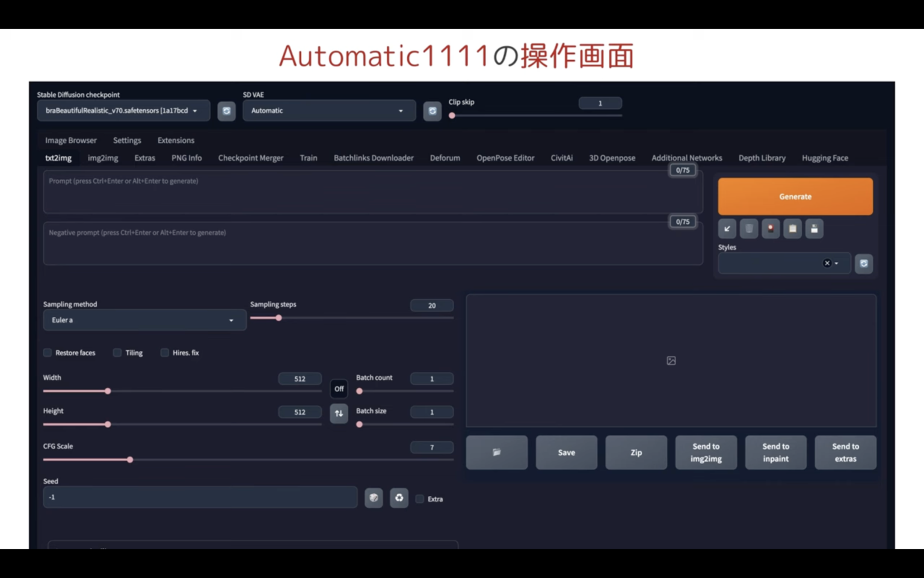The width and height of the screenshot is (924, 578).
Task: Apply selected styles via the clipboard icon
Action: (x=792, y=228)
